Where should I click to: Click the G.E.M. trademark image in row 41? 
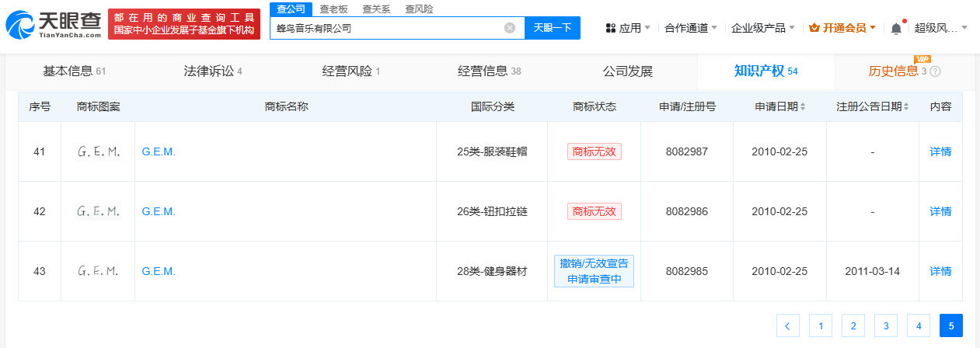click(99, 152)
